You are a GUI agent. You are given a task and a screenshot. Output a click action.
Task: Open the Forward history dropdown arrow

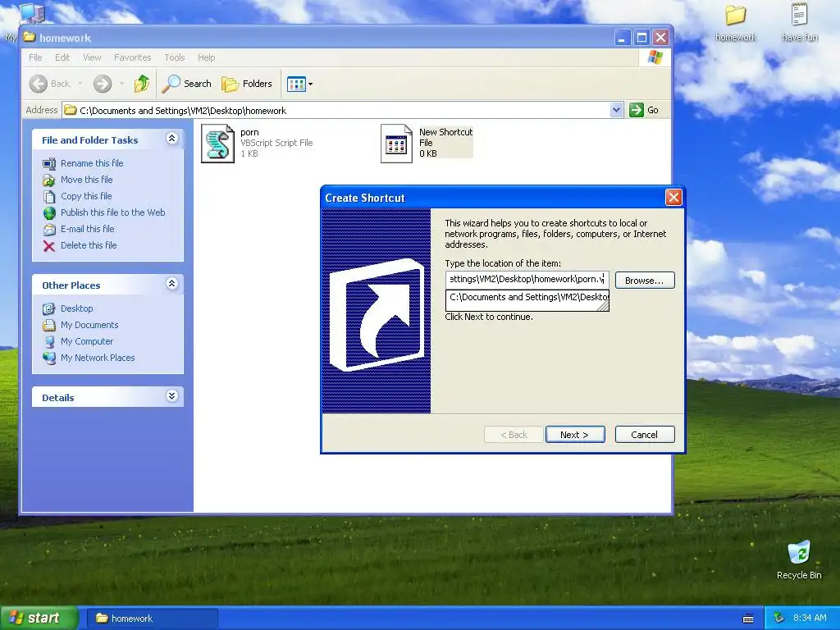[121, 84]
